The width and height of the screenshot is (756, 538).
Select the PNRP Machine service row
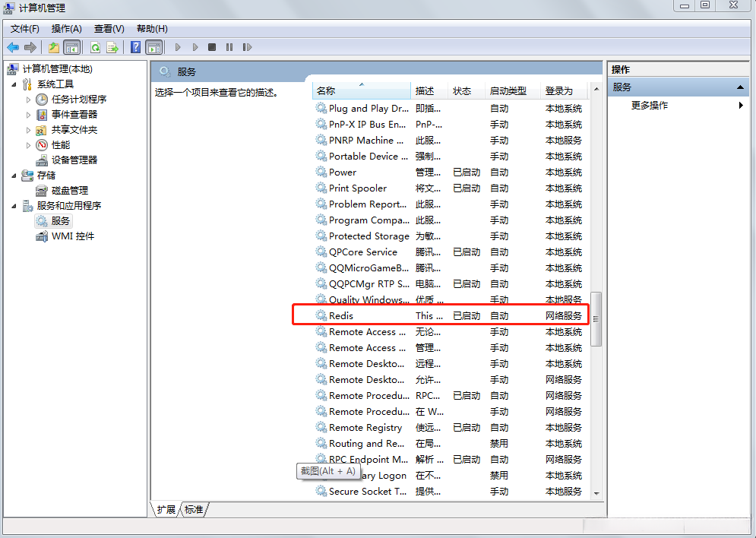pos(451,140)
